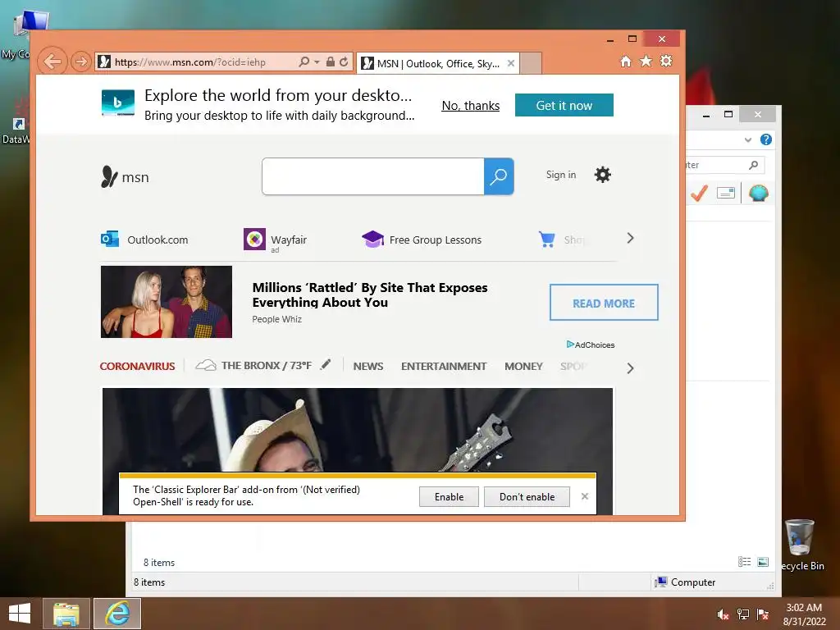Viewport: 840px width, 630px height.
Task: Expand more shortcuts with right chevron
Action: [x=630, y=239]
